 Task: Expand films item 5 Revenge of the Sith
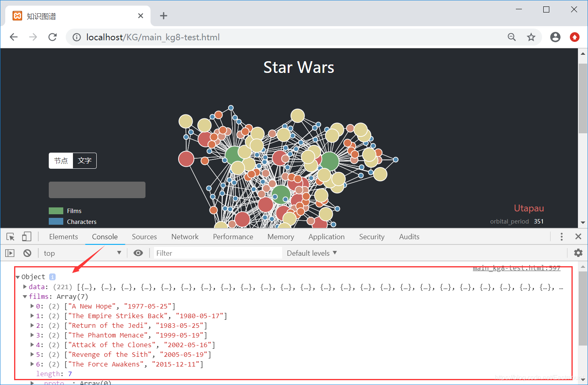click(32, 354)
